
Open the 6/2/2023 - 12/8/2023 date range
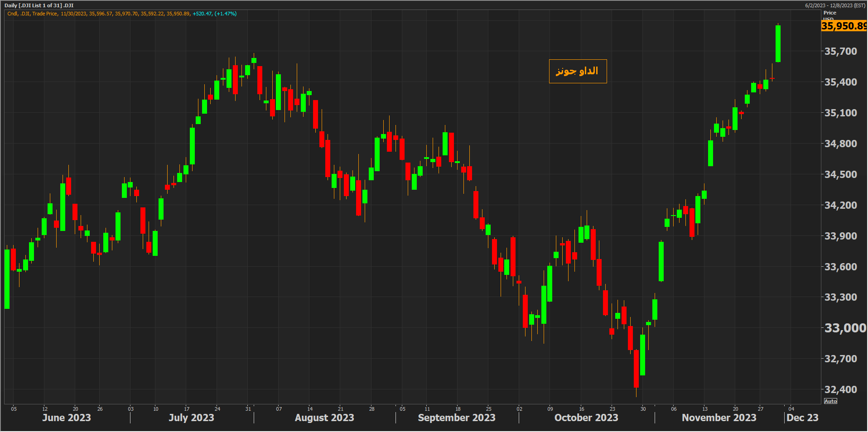[835, 5]
